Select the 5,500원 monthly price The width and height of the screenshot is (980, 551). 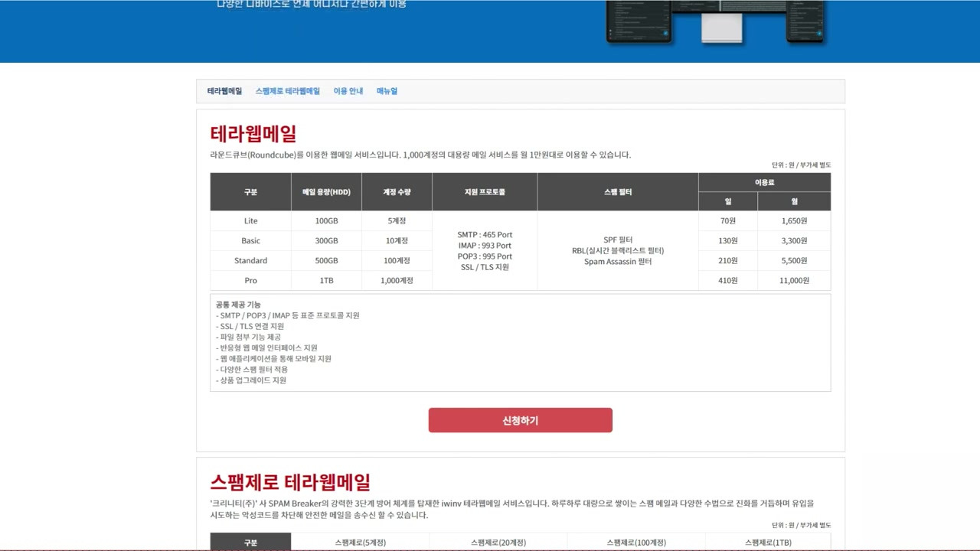(795, 261)
